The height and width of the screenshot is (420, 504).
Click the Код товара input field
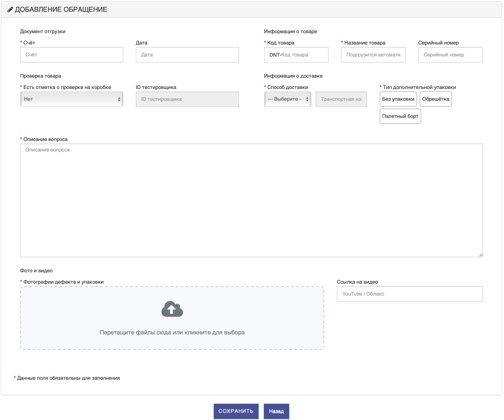(296, 55)
